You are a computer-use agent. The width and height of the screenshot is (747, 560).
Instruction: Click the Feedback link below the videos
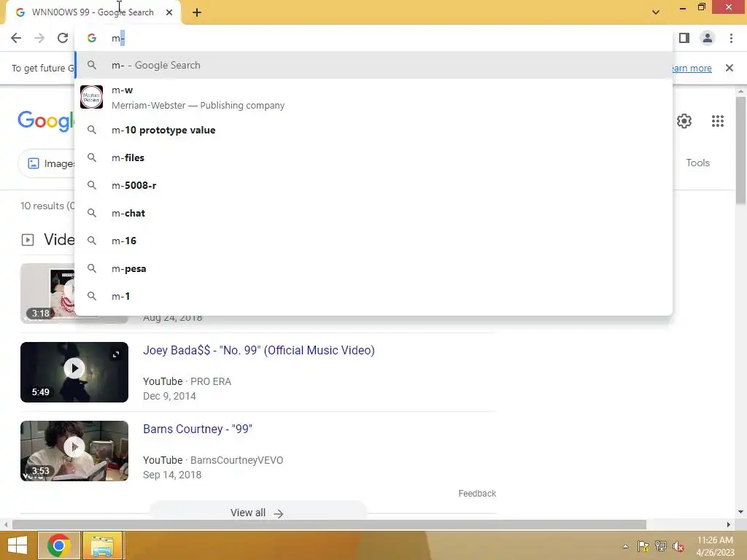[x=477, y=494]
